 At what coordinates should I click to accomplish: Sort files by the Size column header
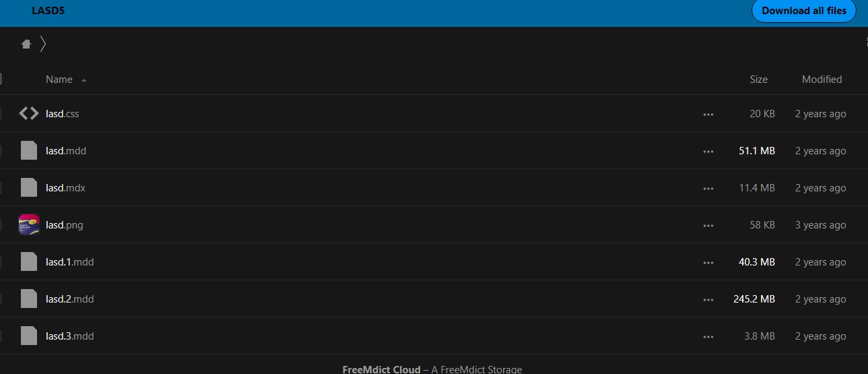click(758, 80)
